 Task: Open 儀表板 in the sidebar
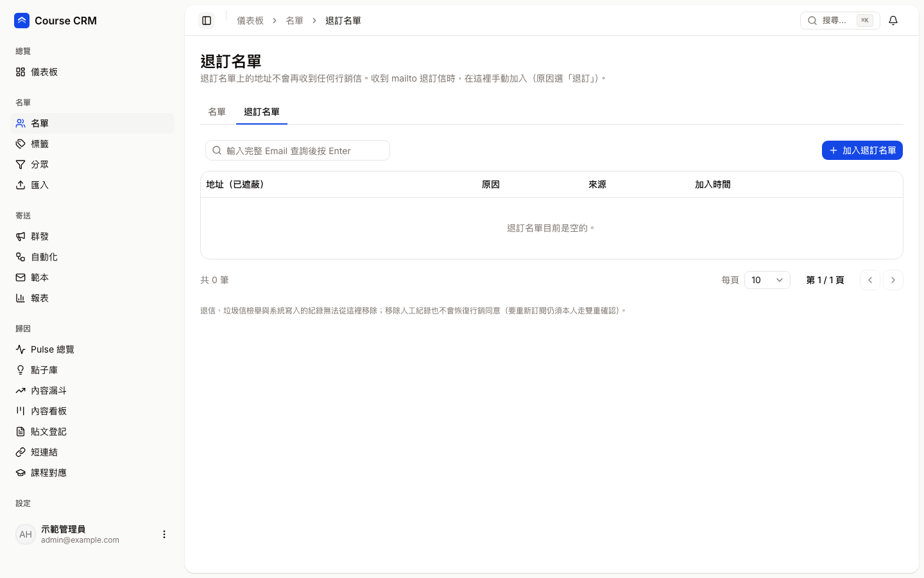coord(92,72)
